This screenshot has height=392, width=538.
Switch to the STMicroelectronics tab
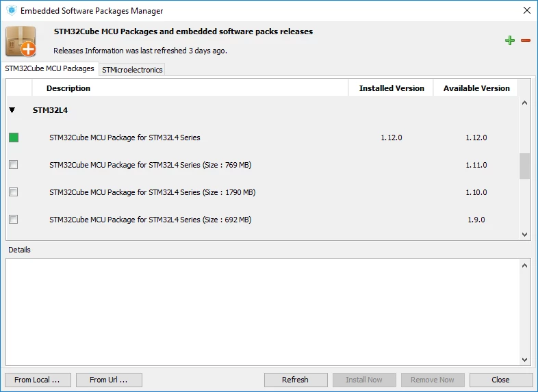coord(132,70)
